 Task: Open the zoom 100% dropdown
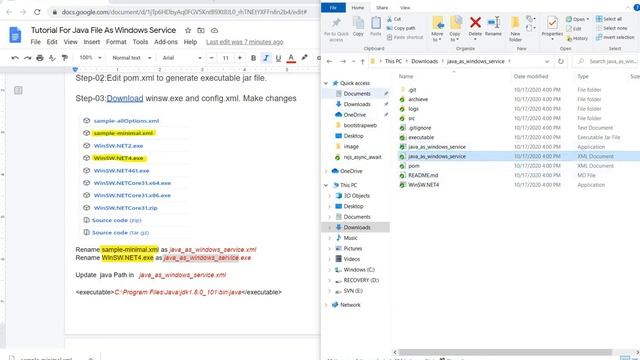click(90, 58)
